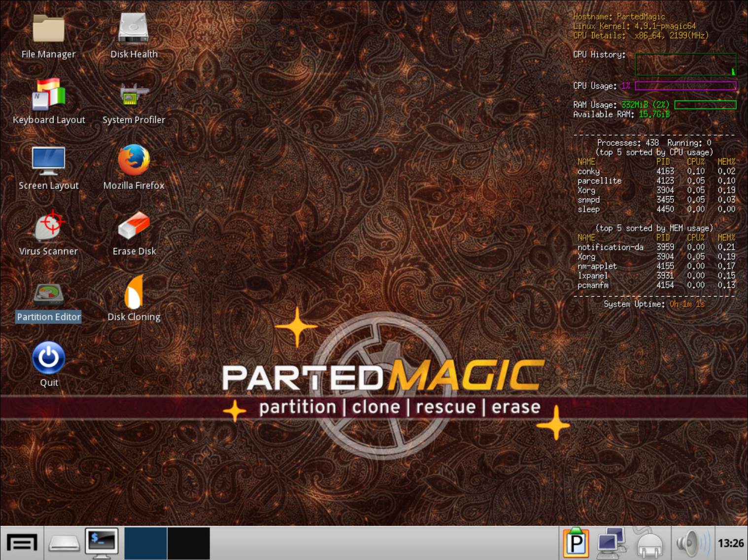Switch to the second black workspace
This screenshot has height=560, width=748.
[188, 543]
